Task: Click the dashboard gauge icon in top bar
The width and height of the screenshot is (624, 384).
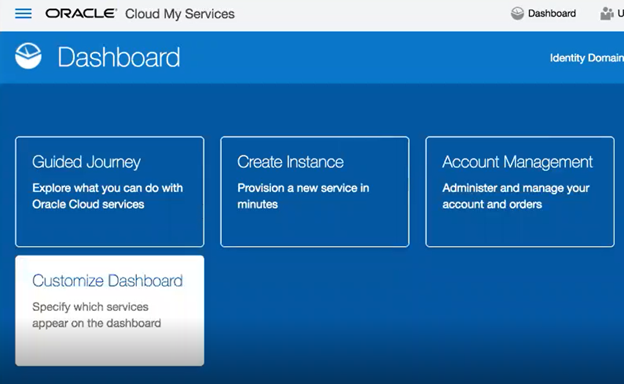Action: point(517,14)
